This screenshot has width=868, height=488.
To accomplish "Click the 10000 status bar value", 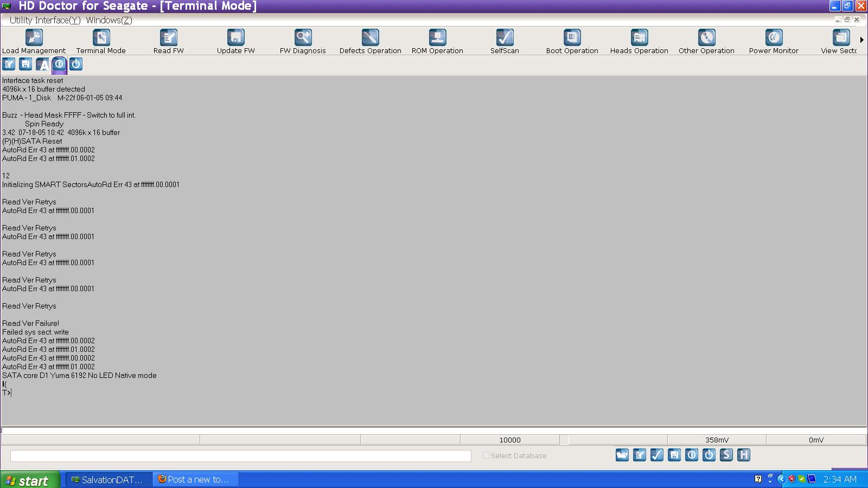I will pyautogui.click(x=510, y=440).
